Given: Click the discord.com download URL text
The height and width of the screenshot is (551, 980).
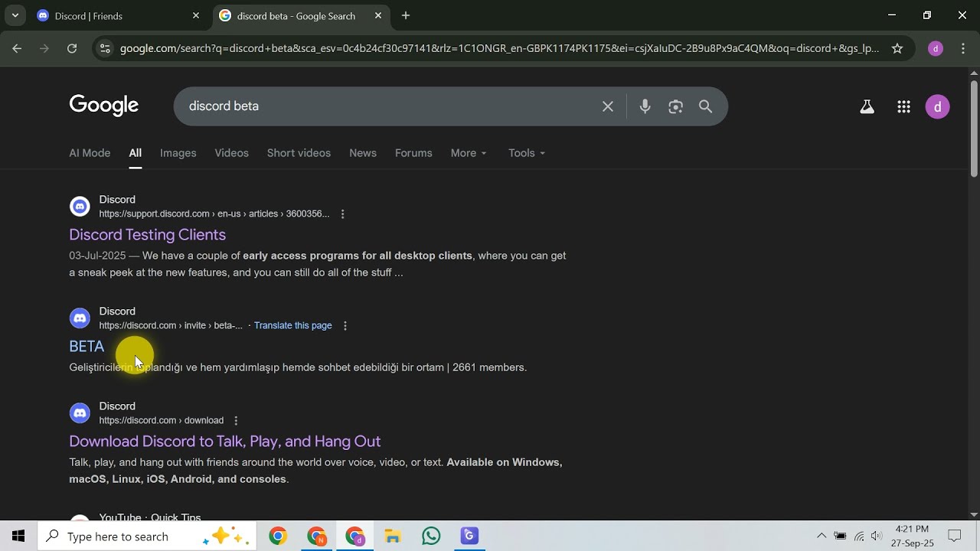Looking at the screenshot, I should pyautogui.click(x=162, y=420).
